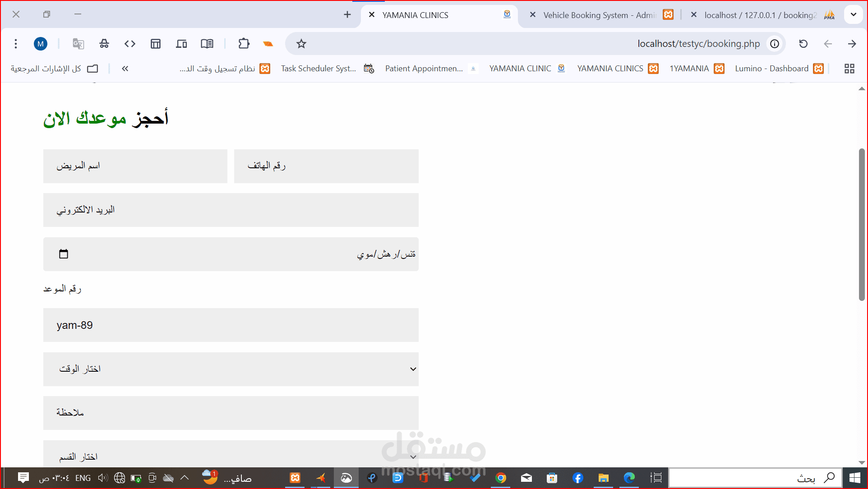Expand the hidden bookmarks overflow chevron
Screen dimensions: 868x489
(x=125, y=69)
